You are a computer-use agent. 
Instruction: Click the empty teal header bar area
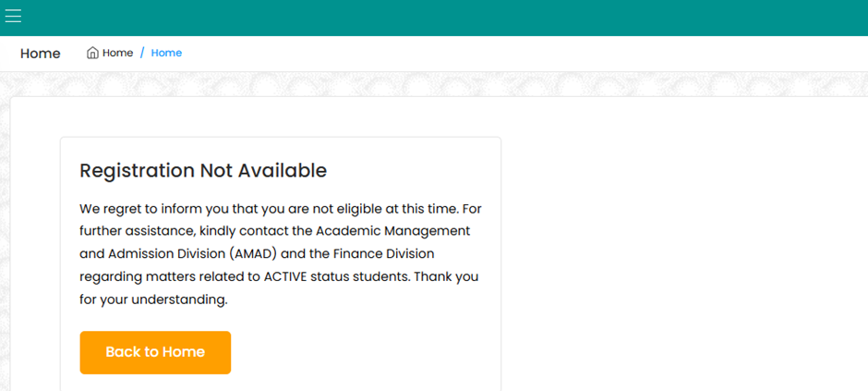click(443, 18)
